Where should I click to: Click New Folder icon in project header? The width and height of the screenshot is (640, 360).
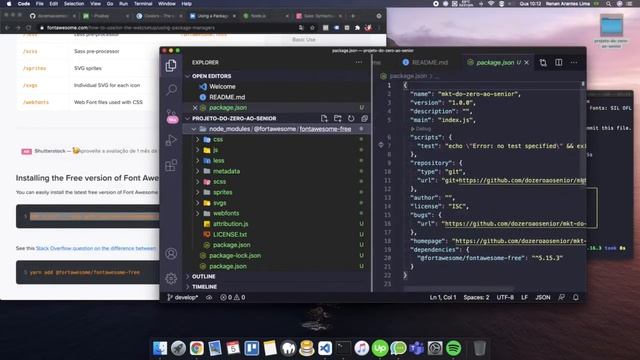[x=338, y=118]
